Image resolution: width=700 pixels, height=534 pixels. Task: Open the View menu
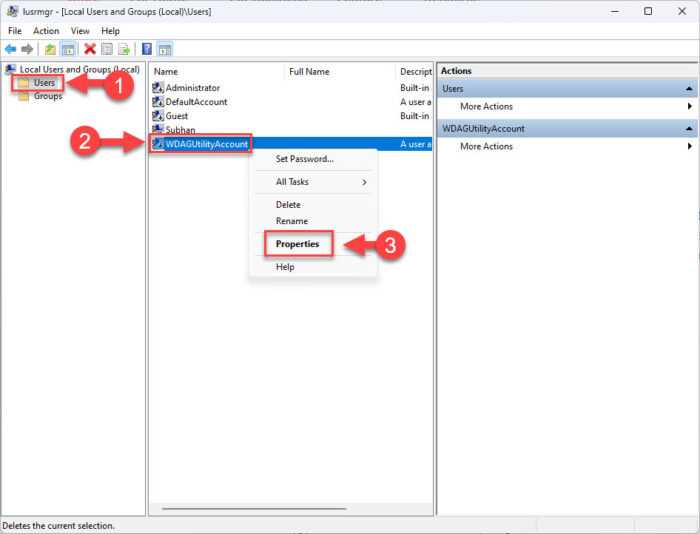click(80, 31)
